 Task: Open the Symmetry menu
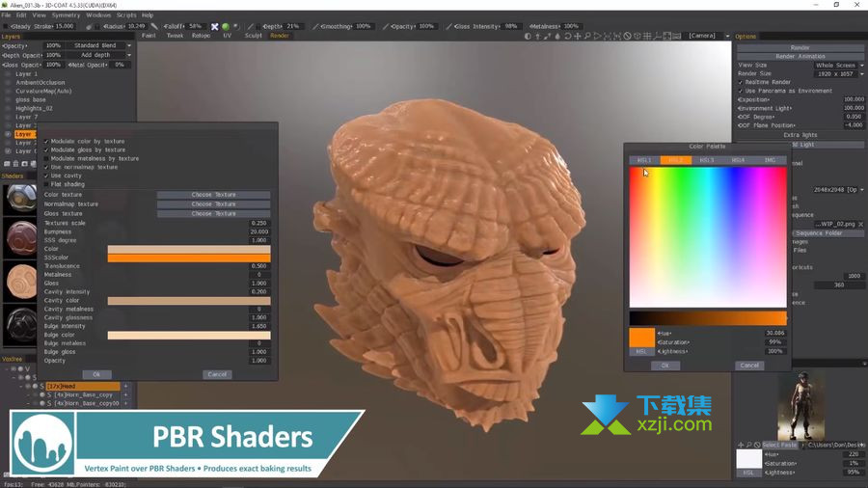pos(66,15)
